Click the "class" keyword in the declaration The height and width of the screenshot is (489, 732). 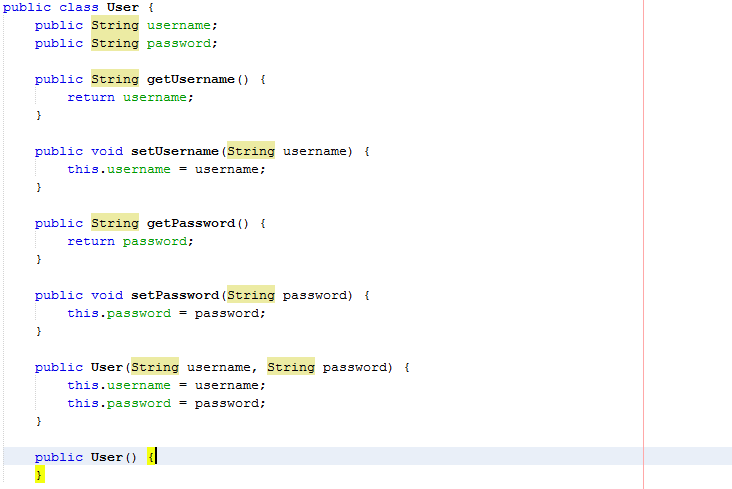click(78, 7)
